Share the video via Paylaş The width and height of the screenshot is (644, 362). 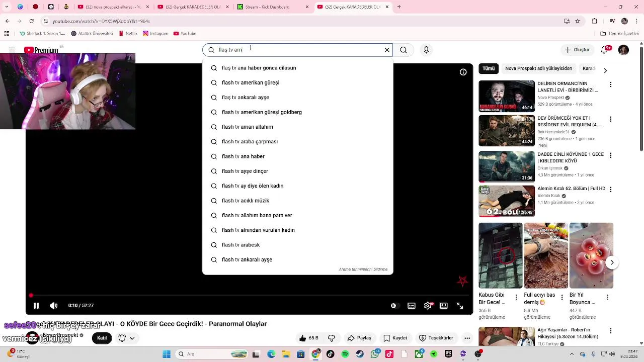pos(359,338)
